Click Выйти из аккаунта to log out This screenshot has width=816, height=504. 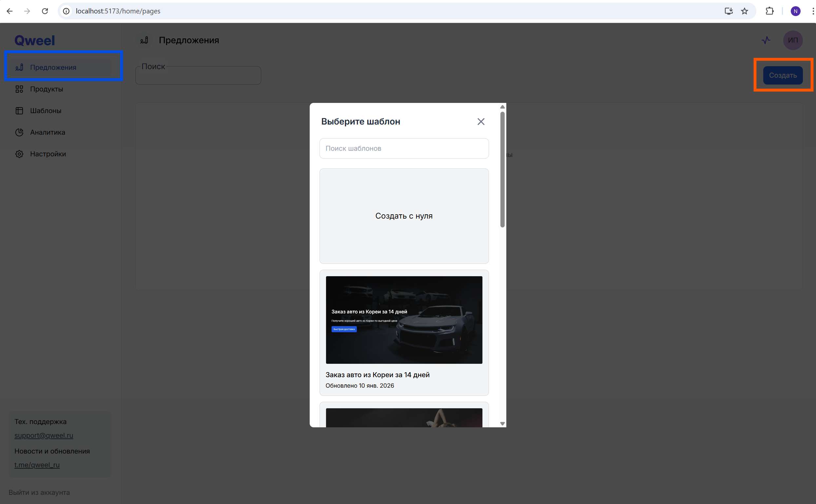(x=39, y=492)
